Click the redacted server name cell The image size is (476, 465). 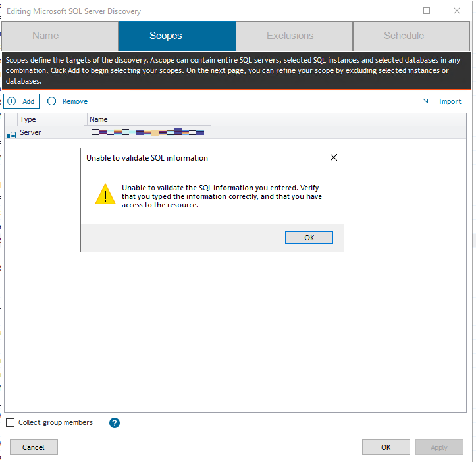tap(147, 132)
